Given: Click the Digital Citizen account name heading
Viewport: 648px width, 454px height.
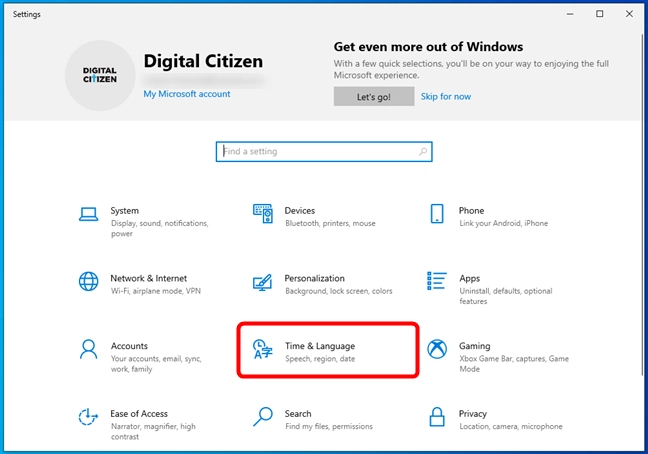Looking at the screenshot, I should click(203, 62).
